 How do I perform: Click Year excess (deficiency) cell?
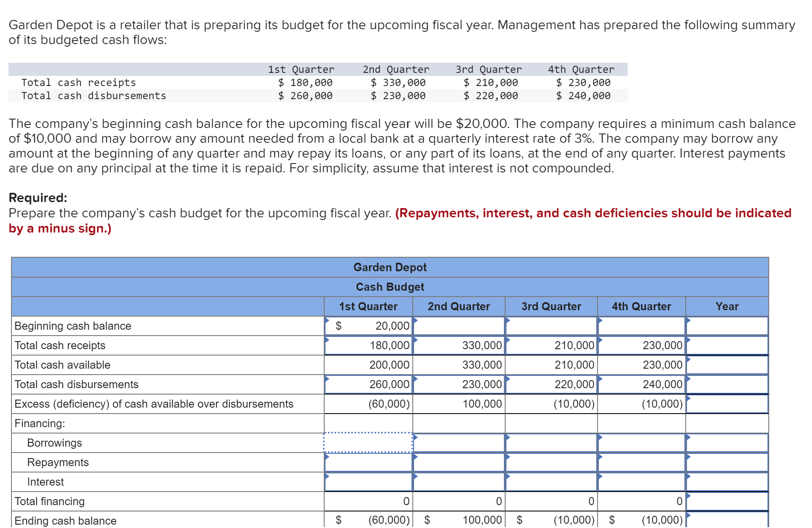click(x=727, y=404)
